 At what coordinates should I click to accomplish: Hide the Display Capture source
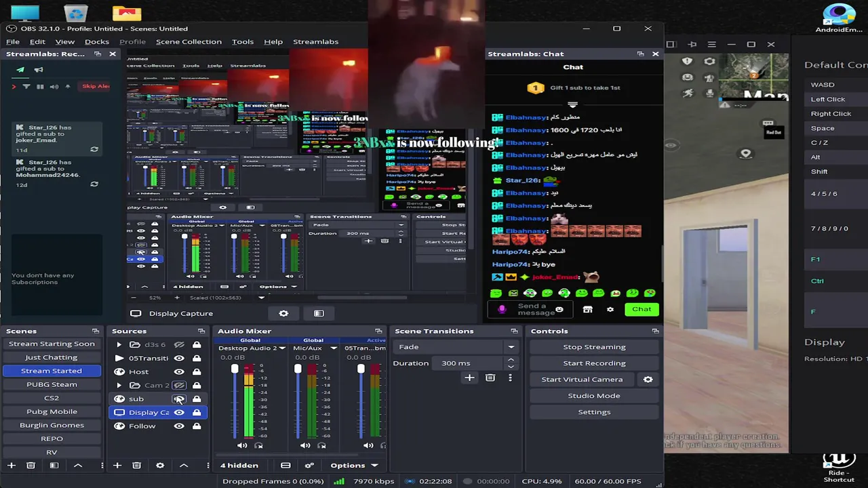179,413
